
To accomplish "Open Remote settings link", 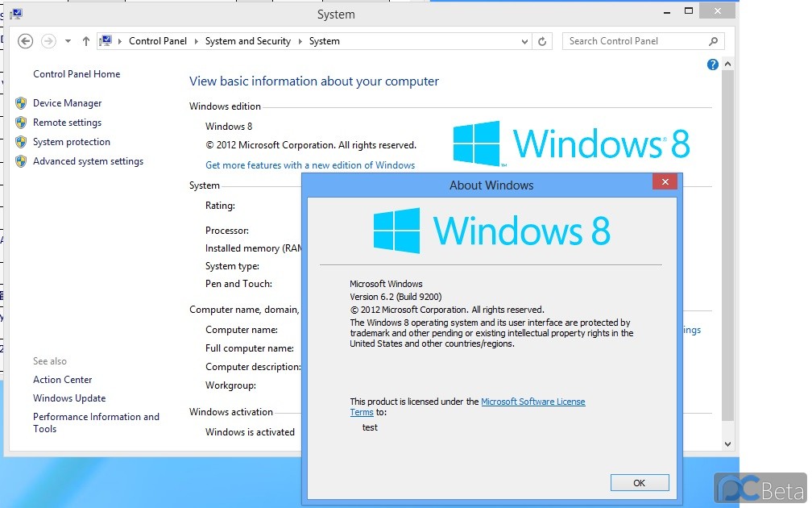I will coord(68,123).
